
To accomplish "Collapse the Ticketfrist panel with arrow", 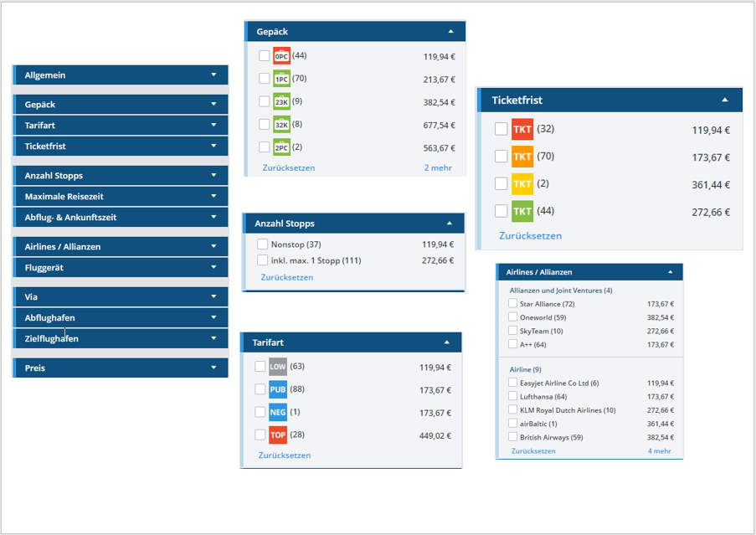I will [725, 100].
